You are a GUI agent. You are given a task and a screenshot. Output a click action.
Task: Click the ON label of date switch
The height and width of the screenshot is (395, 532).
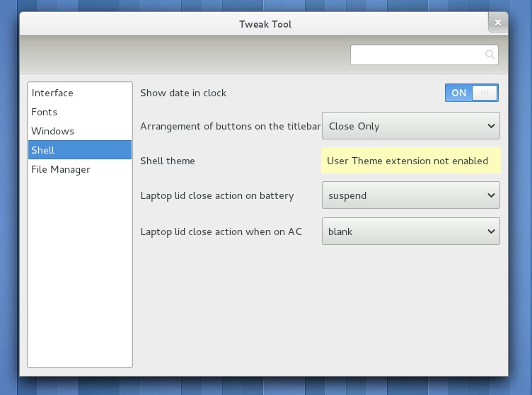pos(458,93)
